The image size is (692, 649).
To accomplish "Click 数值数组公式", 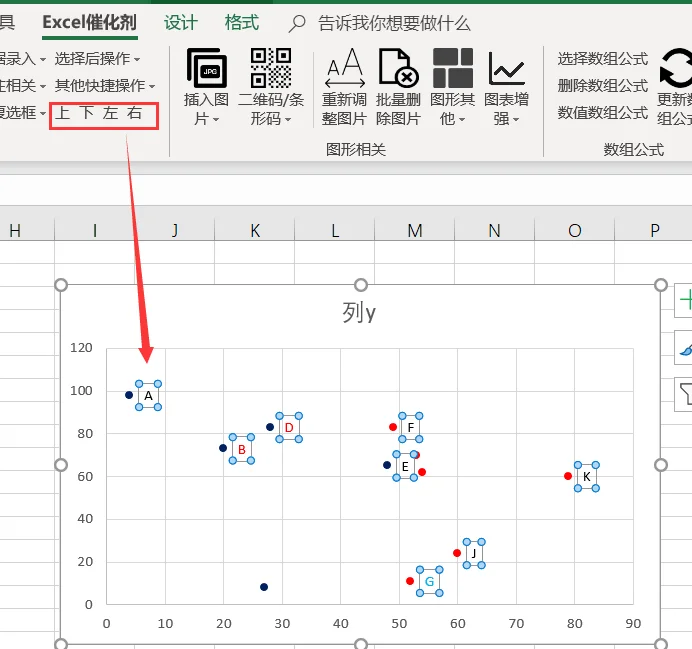I will [x=602, y=113].
